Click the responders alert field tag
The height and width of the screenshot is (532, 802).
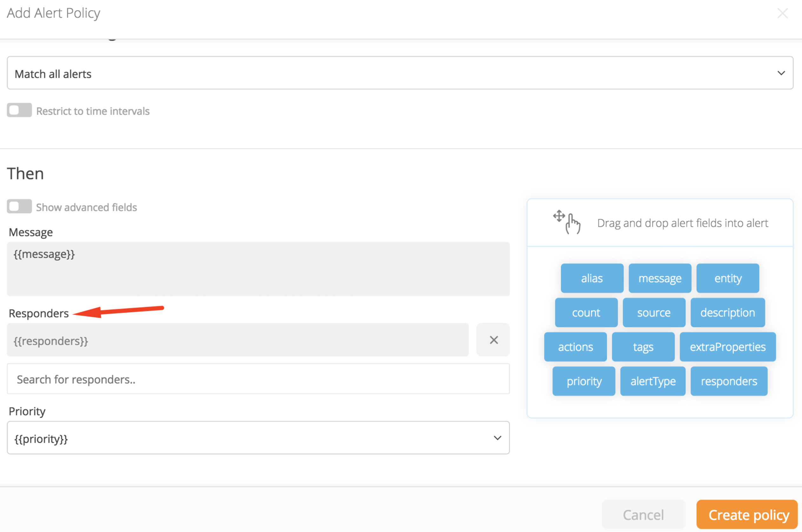(728, 381)
